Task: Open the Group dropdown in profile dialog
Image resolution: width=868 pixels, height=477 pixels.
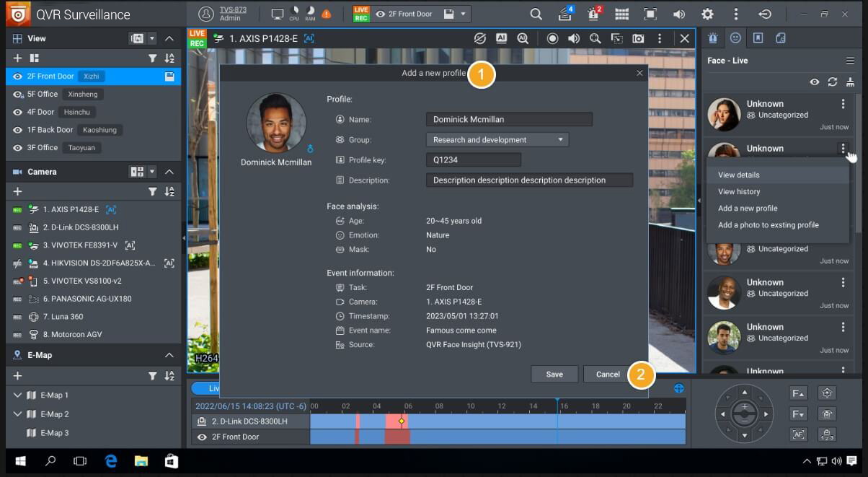Action: tap(497, 139)
